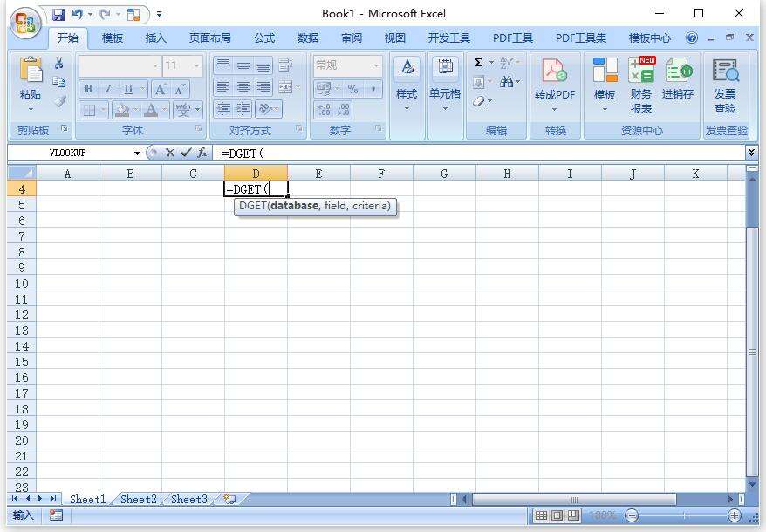
Task: Switch to the 公式 Formulas tab
Action: click(264, 38)
